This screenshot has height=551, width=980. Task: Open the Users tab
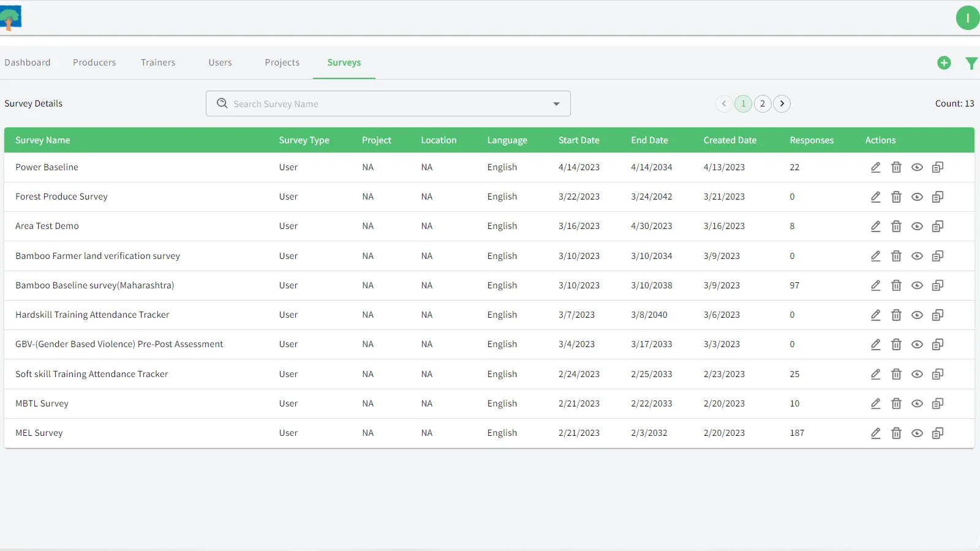coord(220,62)
